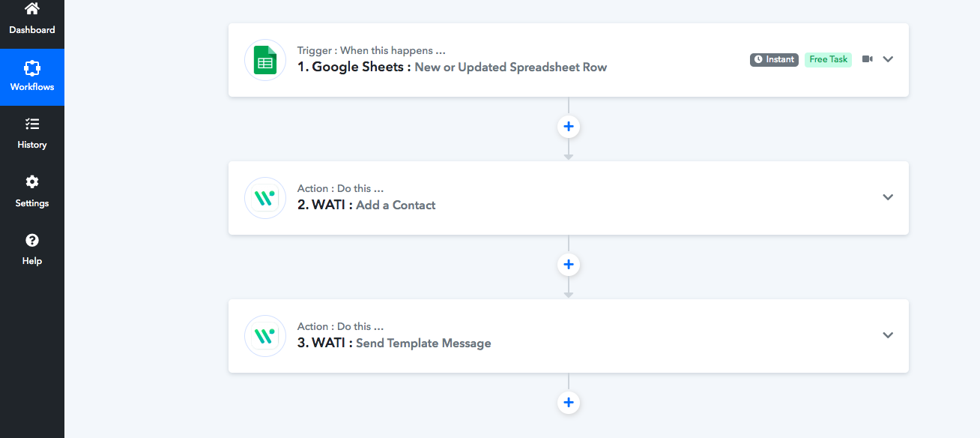980x438 pixels.
Task: Click the video camera icon on trigger
Action: tap(868, 59)
